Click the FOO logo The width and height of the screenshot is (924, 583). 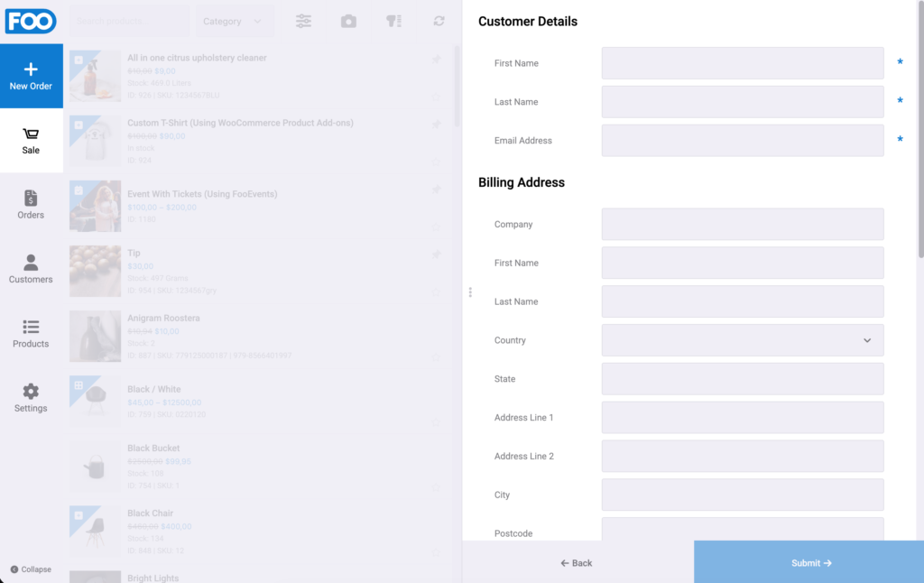pos(31,22)
